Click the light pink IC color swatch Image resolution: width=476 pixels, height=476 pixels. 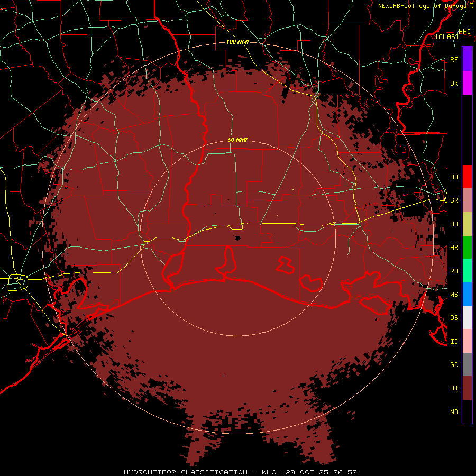coord(467,341)
